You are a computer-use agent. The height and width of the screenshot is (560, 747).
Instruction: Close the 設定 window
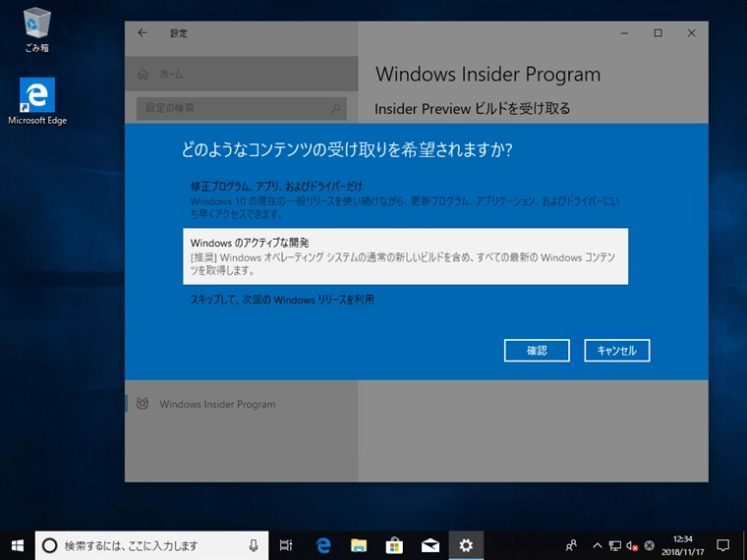[x=691, y=32]
